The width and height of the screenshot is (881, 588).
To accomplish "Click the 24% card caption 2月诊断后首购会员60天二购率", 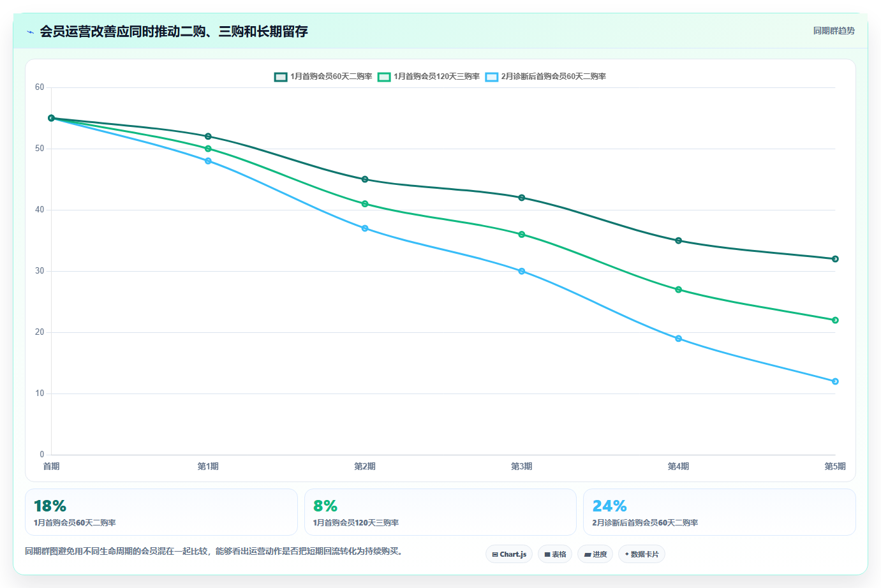I will (645, 523).
